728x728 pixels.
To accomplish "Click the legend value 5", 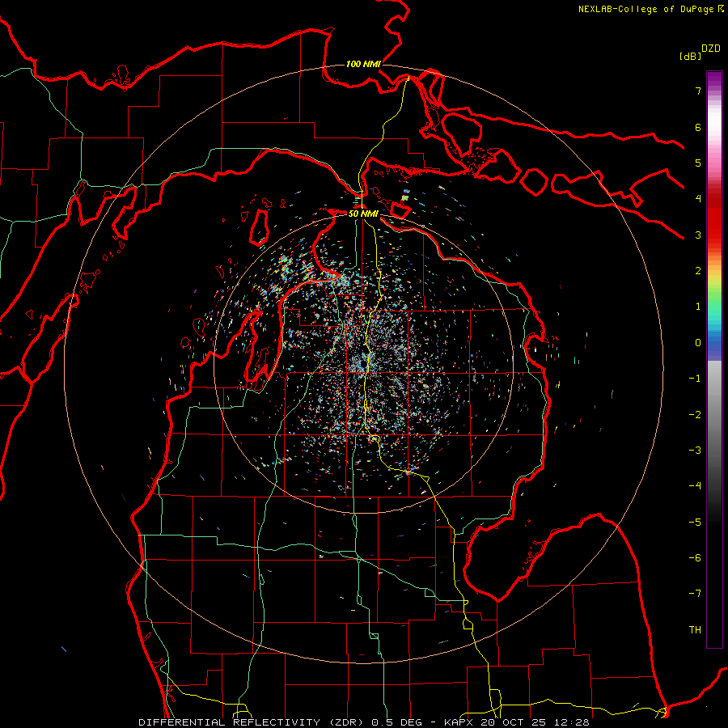I will [698, 163].
